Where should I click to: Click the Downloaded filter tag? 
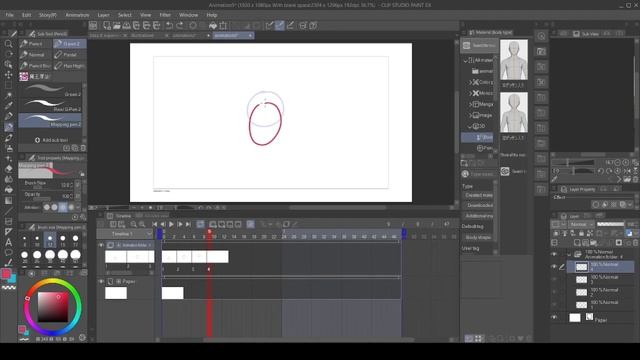click(x=478, y=205)
